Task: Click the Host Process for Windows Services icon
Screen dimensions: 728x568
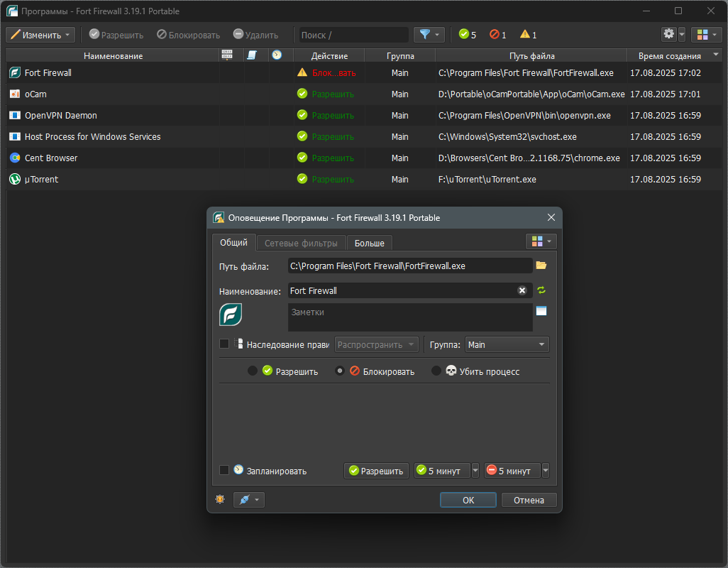Action: point(15,136)
